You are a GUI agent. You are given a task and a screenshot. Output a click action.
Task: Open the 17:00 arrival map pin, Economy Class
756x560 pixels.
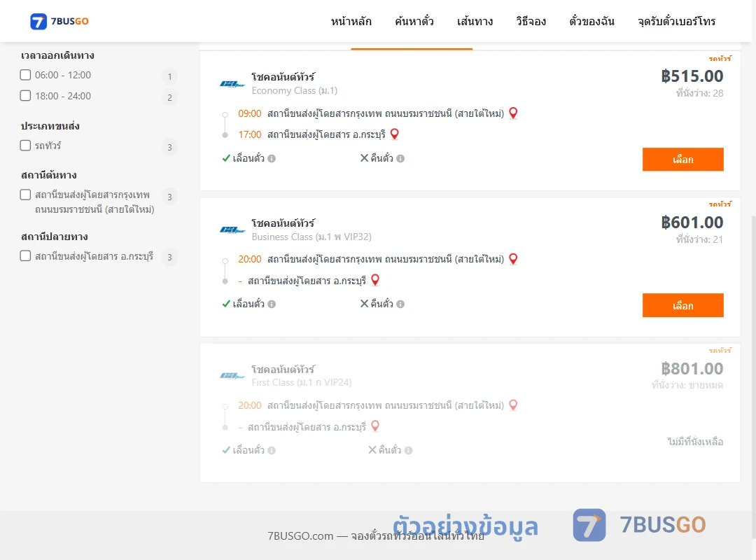coord(394,134)
